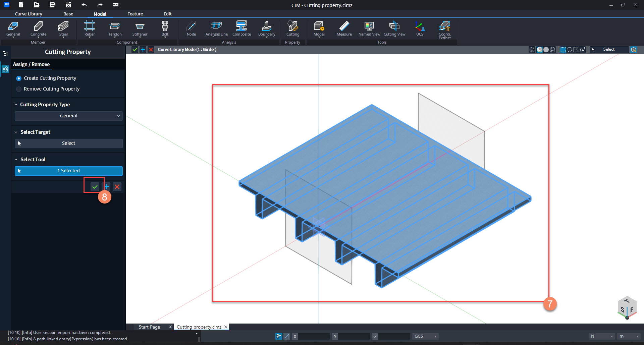644x345 pixels.
Task: Open the Cutting View tool
Action: coord(394,28)
